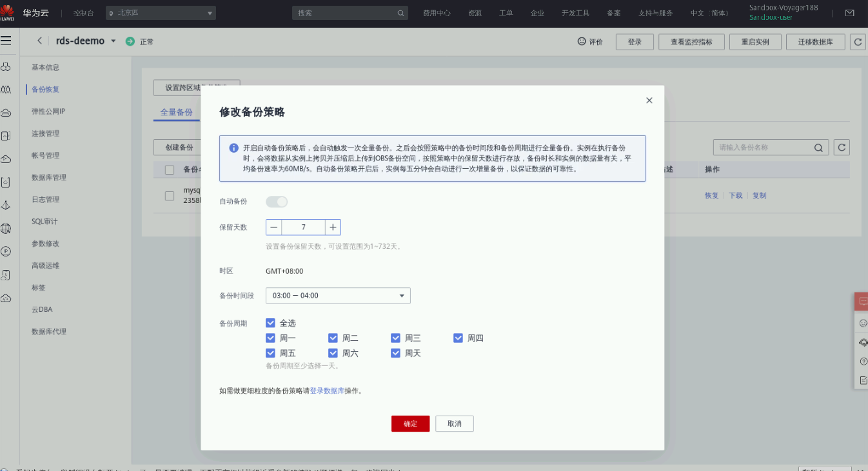This screenshot has height=471, width=868.
Task: Uncheck the 周六 checkbox
Action: (x=333, y=353)
